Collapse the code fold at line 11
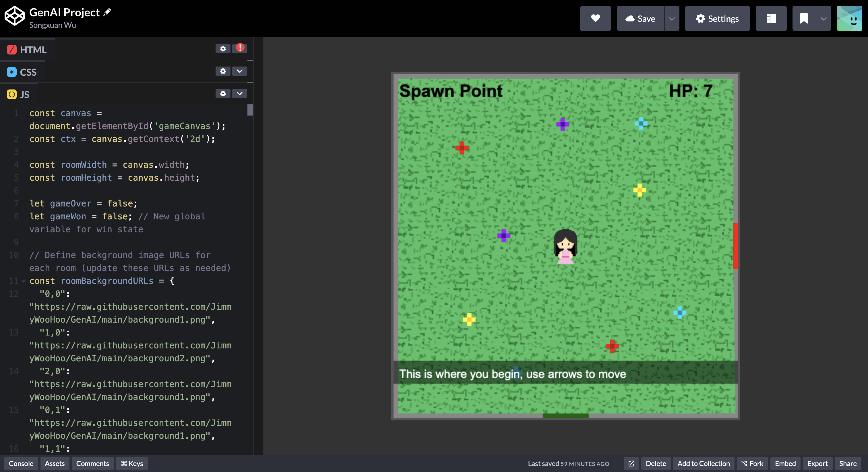This screenshot has height=472, width=868. (23, 281)
